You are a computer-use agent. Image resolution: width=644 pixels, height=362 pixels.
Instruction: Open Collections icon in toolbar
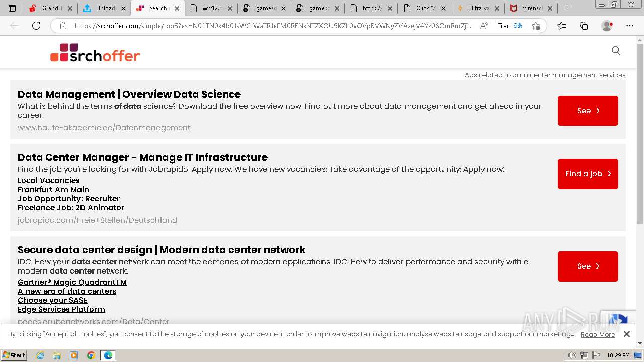584,26
